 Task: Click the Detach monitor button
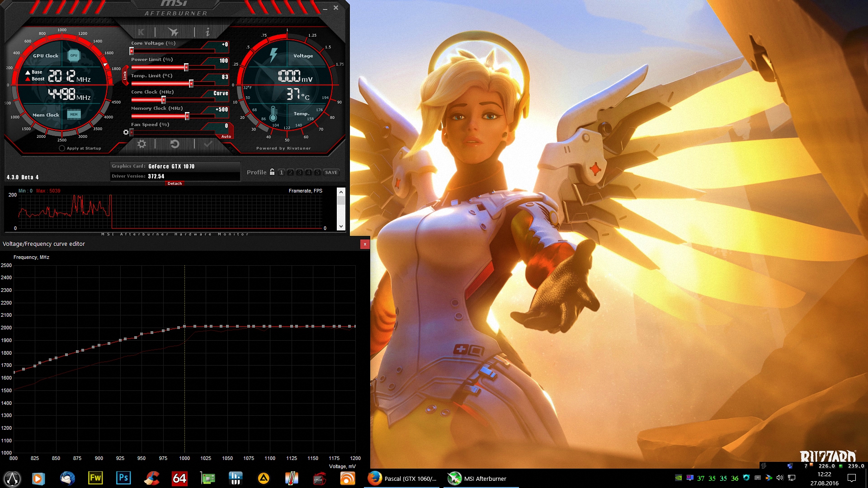click(175, 183)
